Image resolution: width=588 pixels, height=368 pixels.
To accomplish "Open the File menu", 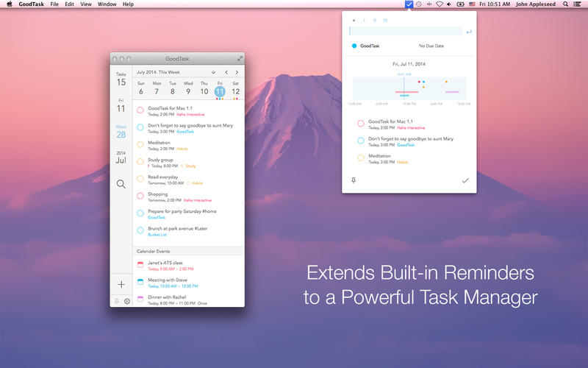I will [x=54, y=4].
